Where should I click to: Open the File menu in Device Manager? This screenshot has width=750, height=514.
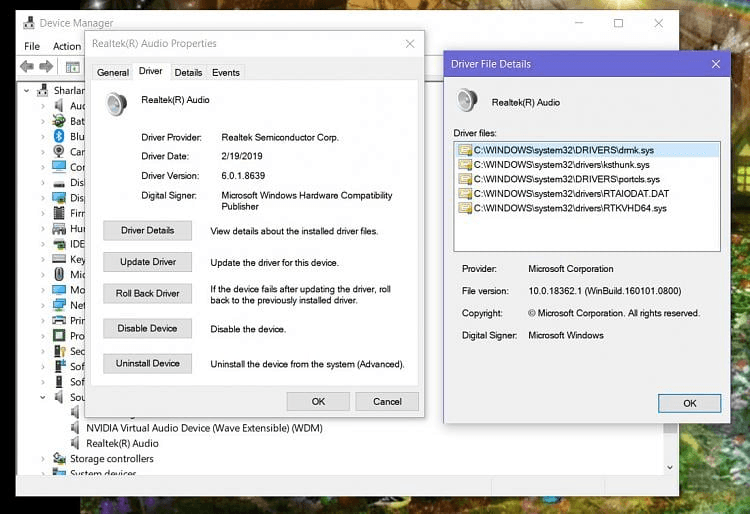click(32, 46)
